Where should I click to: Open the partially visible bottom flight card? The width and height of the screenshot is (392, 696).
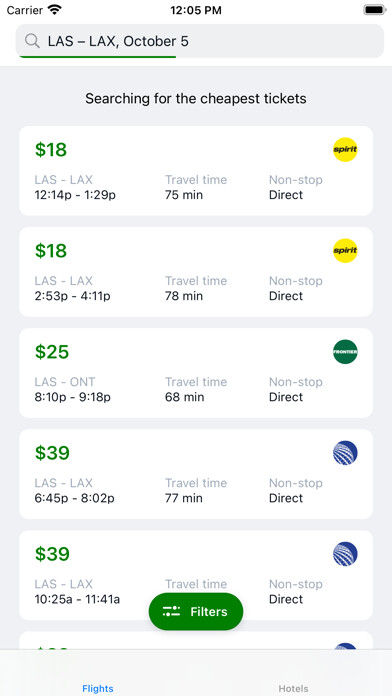click(x=196, y=641)
